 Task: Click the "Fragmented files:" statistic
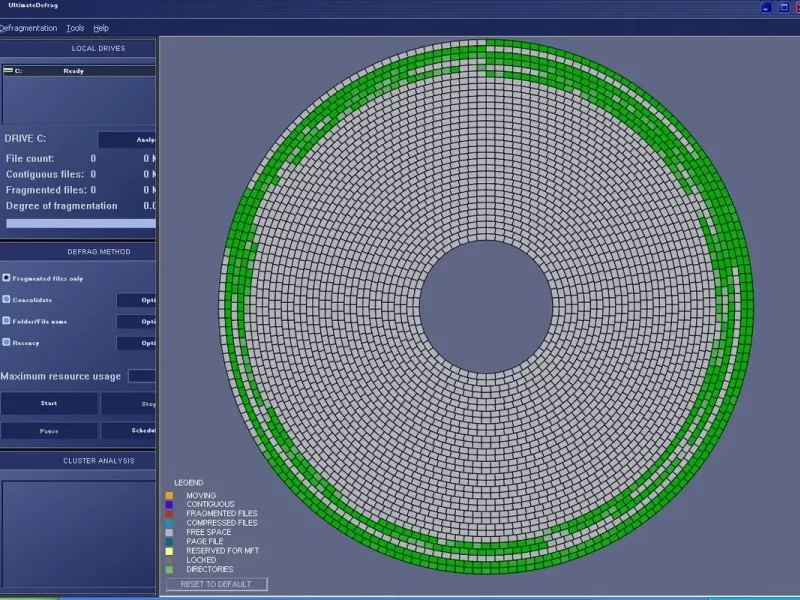(46, 190)
